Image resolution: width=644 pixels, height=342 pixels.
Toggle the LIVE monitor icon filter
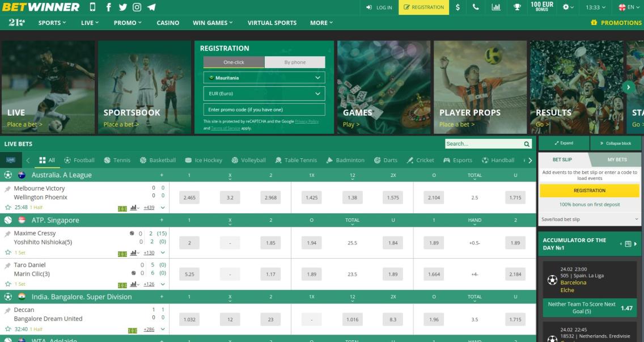[11, 160]
